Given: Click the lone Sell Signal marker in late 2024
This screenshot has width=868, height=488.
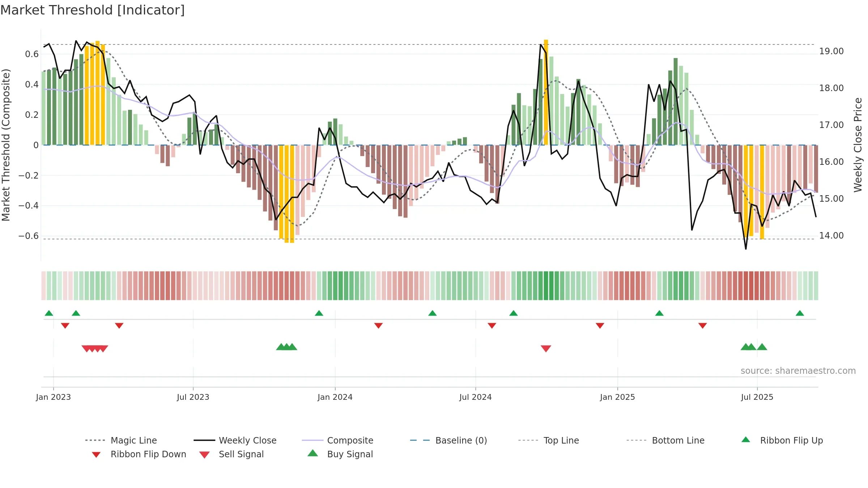Looking at the screenshot, I should (546, 348).
